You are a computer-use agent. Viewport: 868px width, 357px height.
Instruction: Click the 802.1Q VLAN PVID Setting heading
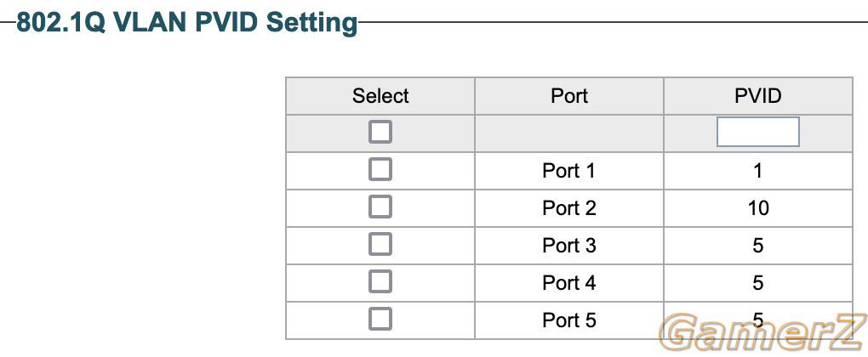tap(187, 23)
